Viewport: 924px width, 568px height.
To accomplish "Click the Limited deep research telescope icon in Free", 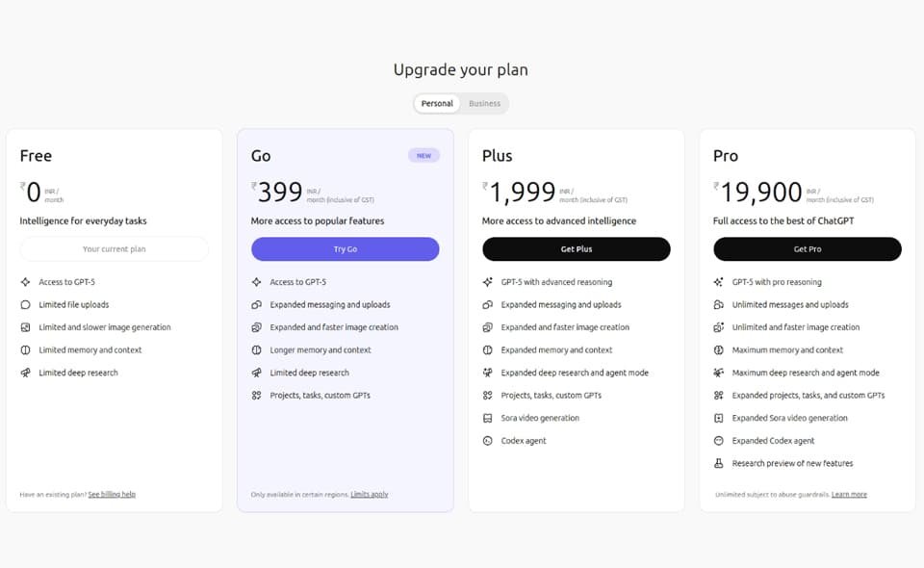I will click(x=25, y=373).
